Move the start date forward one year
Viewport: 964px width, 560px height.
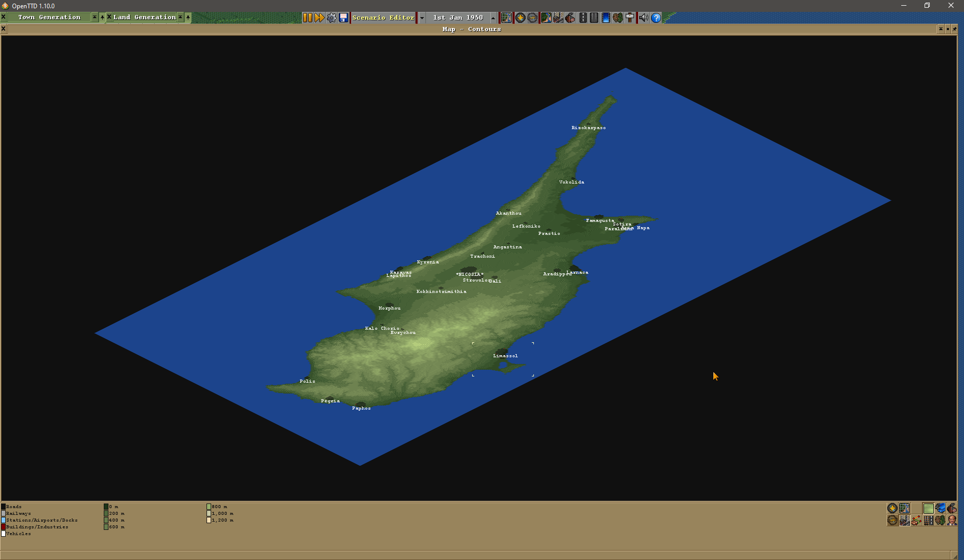(x=493, y=18)
